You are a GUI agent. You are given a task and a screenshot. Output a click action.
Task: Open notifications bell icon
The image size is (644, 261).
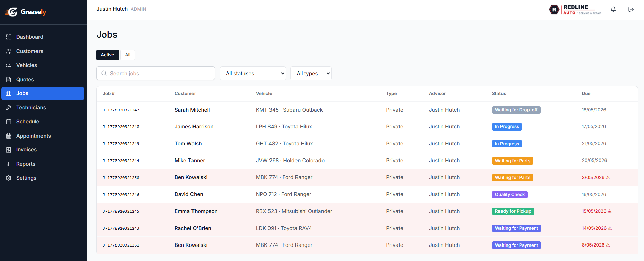613,9
